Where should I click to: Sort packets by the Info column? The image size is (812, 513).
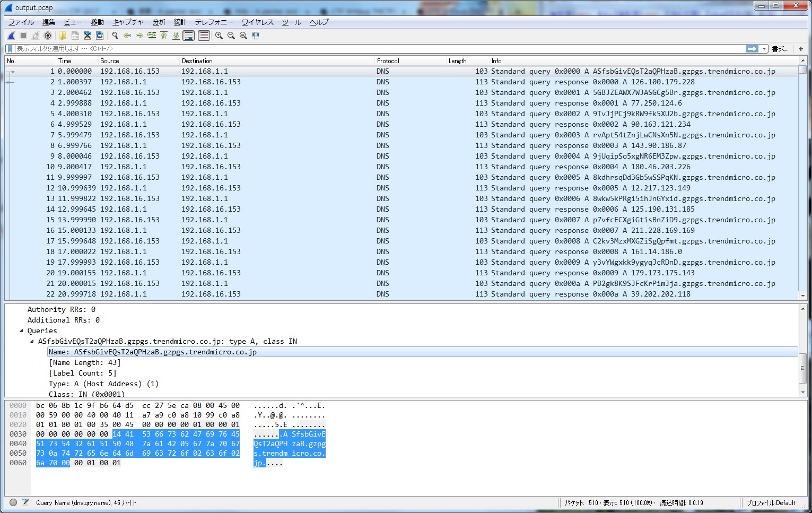pyautogui.click(x=643, y=61)
